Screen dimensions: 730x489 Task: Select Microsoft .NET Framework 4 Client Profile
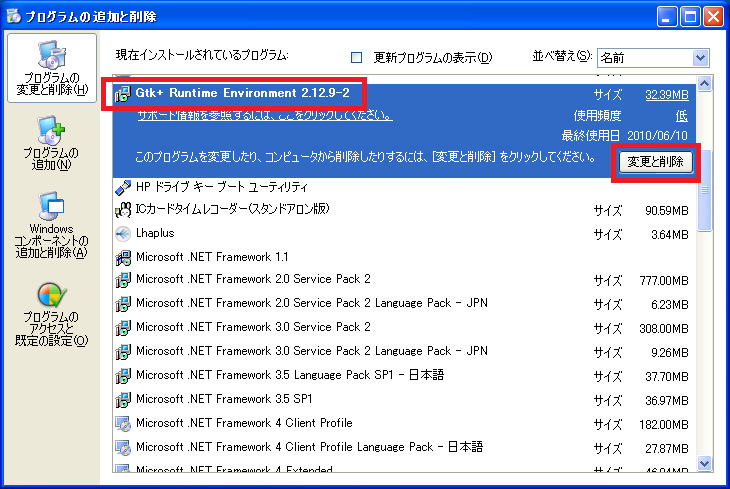point(244,423)
